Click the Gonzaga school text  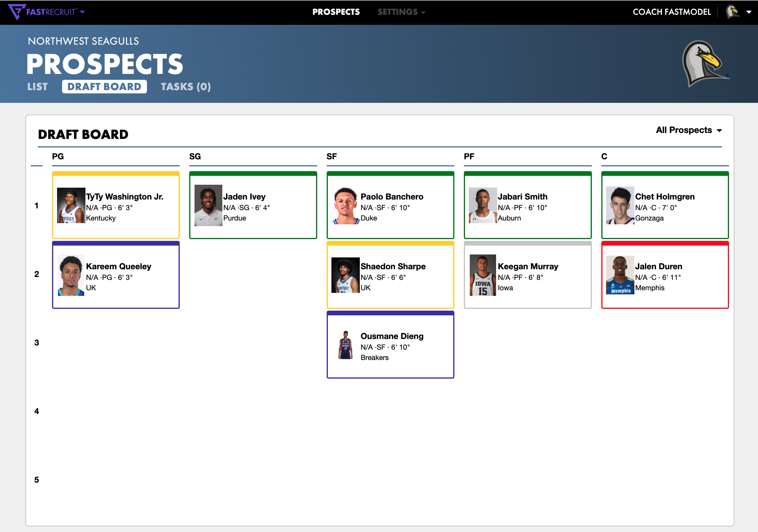click(x=650, y=218)
